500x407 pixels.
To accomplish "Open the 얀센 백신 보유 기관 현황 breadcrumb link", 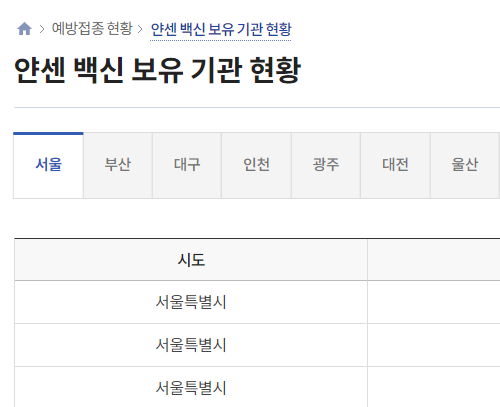I will click(x=221, y=30).
